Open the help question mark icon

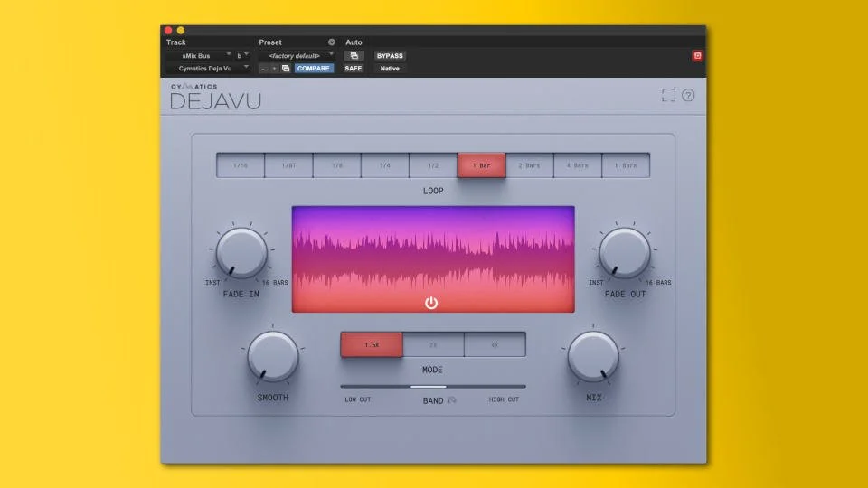pos(688,95)
